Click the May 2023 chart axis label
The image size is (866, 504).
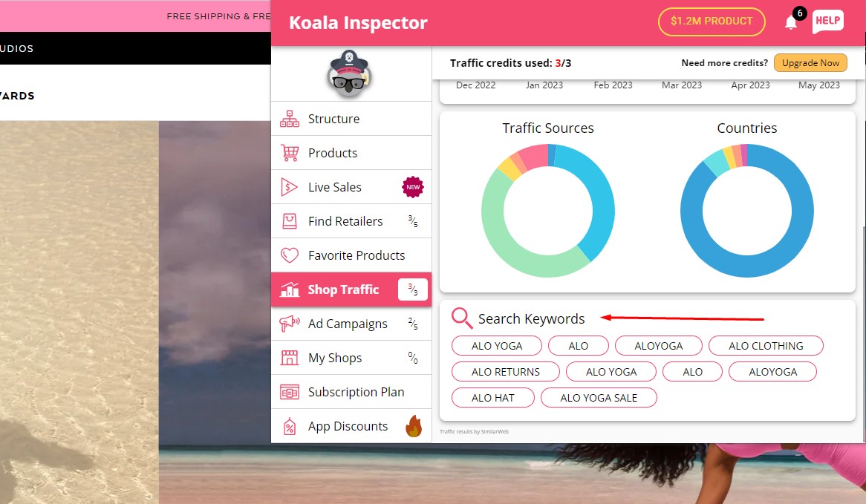coord(818,85)
